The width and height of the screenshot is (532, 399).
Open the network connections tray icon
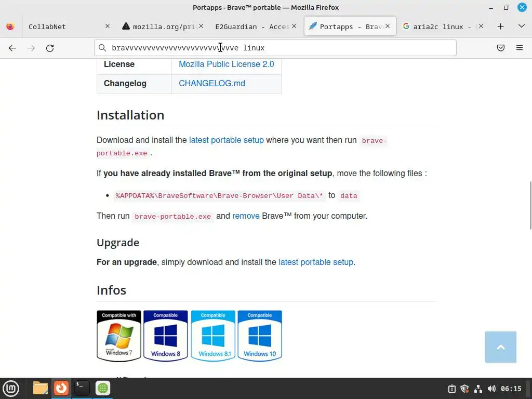point(478,389)
